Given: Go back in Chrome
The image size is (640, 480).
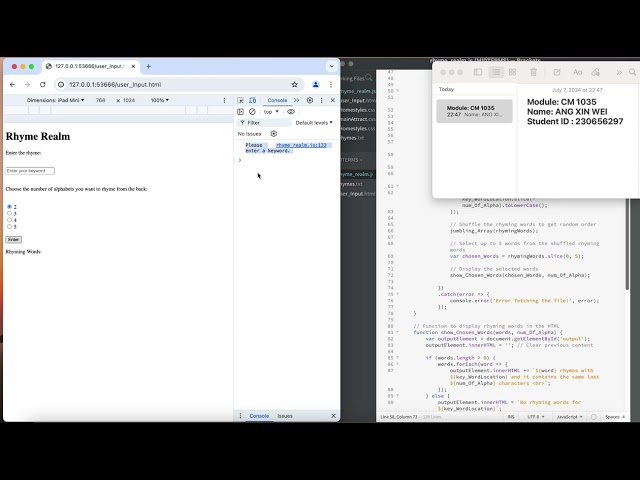Looking at the screenshot, I should [12, 84].
